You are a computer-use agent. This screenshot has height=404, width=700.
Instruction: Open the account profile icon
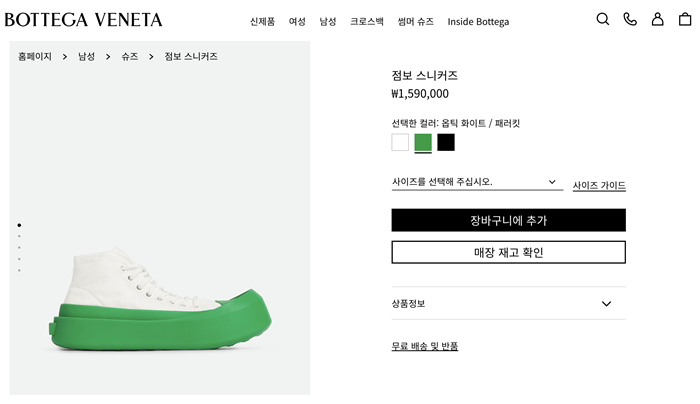(657, 19)
